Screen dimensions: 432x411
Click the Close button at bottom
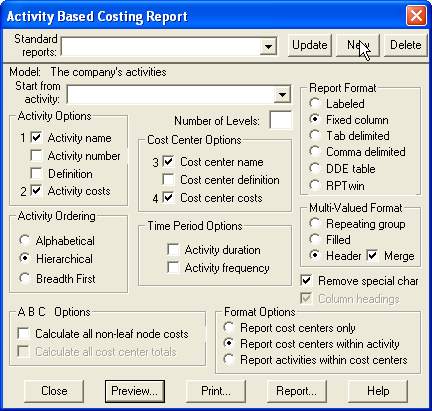[x=54, y=391]
